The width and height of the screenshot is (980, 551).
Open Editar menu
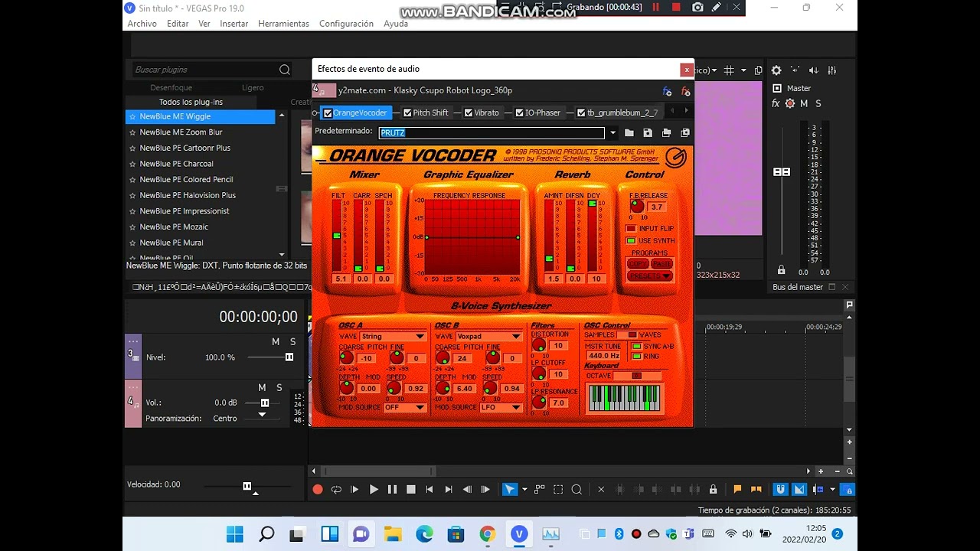(x=178, y=24)
